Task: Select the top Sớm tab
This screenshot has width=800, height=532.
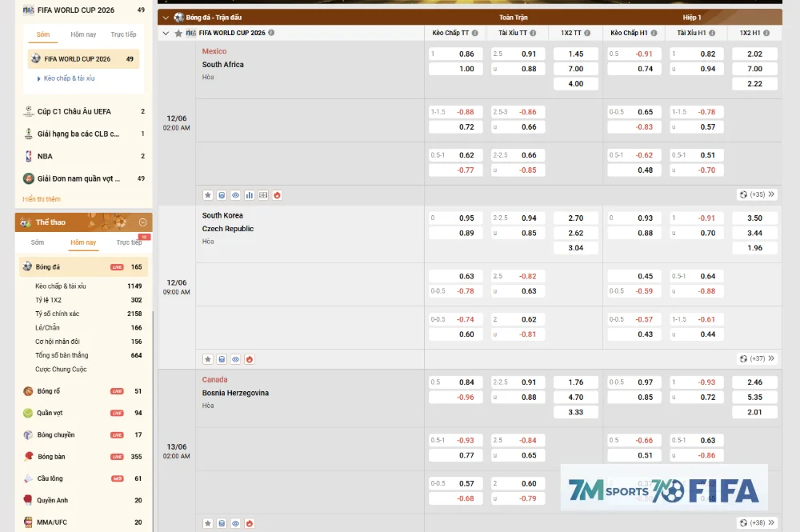Action: point(43,34)
